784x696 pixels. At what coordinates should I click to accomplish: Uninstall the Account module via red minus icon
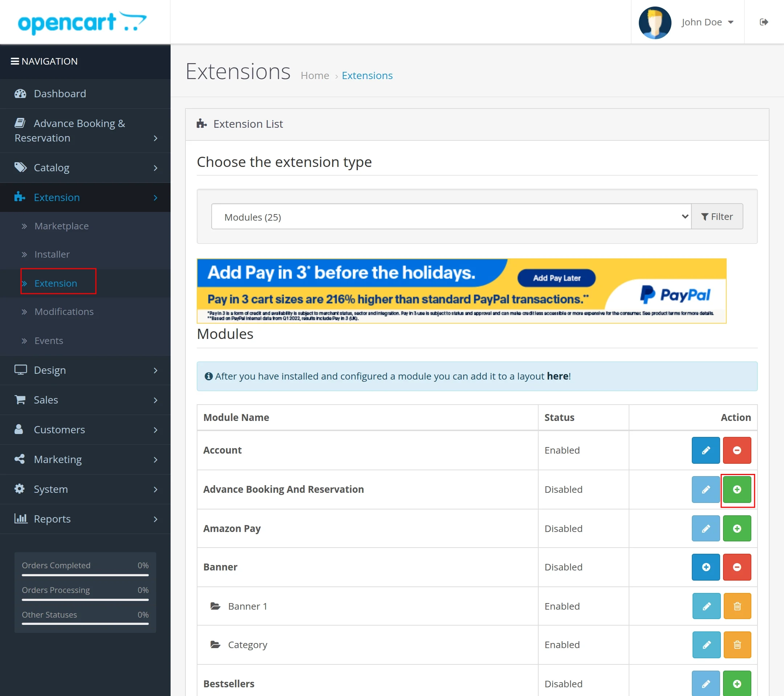pyautogui.click(x=737, y=450)
